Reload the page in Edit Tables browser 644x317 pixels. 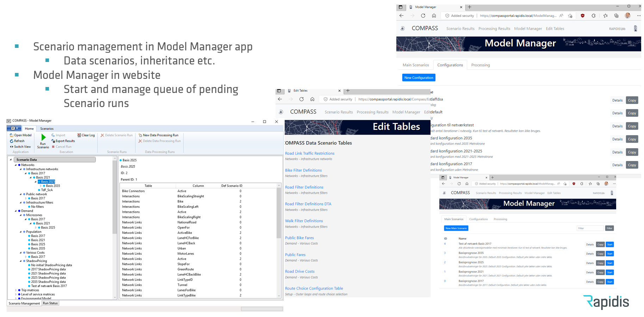(x=302, y=99)
